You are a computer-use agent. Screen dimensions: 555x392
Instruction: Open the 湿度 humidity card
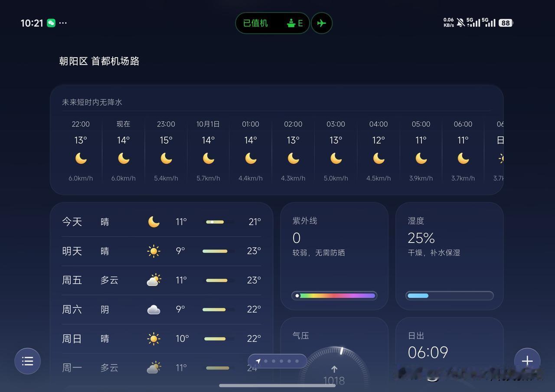tap(450, 256)
